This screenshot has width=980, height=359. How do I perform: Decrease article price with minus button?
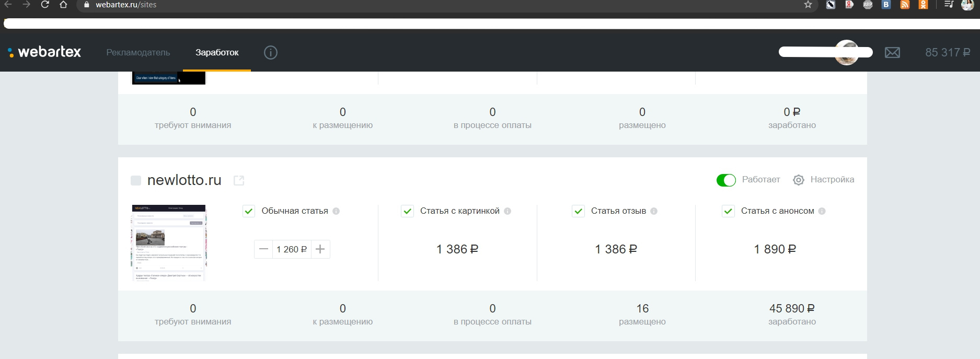[263, 249]
